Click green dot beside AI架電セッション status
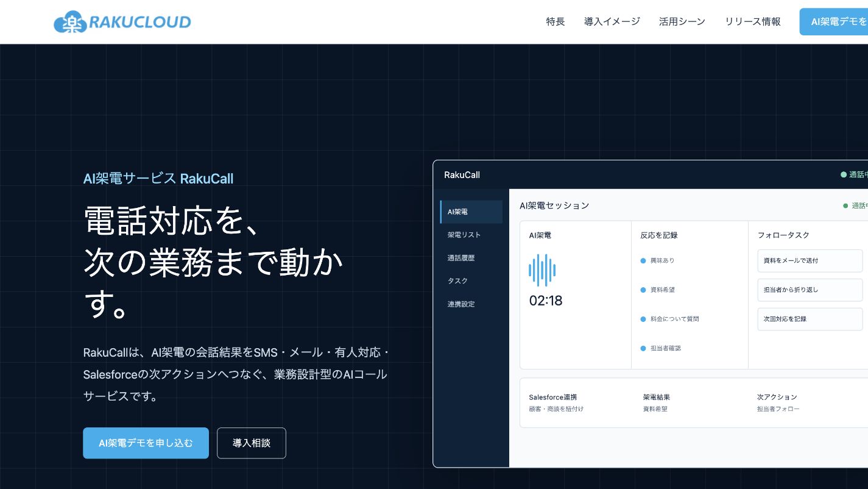Screen dimensions: 868x489 click(845, 206)
